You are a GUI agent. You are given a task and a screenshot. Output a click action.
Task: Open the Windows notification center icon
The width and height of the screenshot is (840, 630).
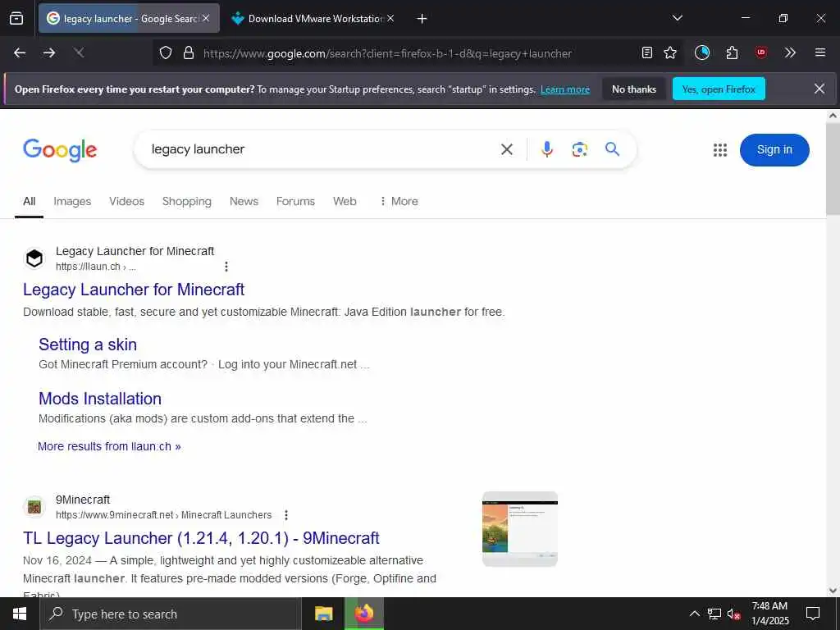coord(813,614)
